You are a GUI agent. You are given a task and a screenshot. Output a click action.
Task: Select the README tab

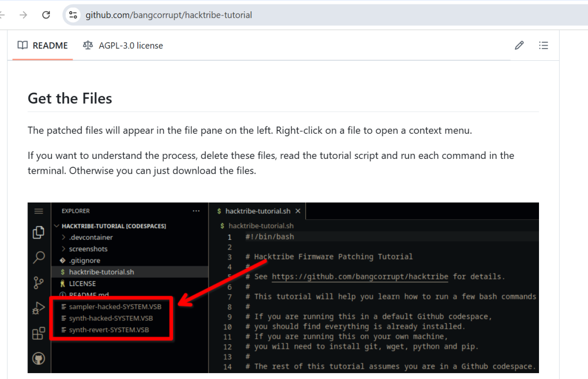click(43, 46)
